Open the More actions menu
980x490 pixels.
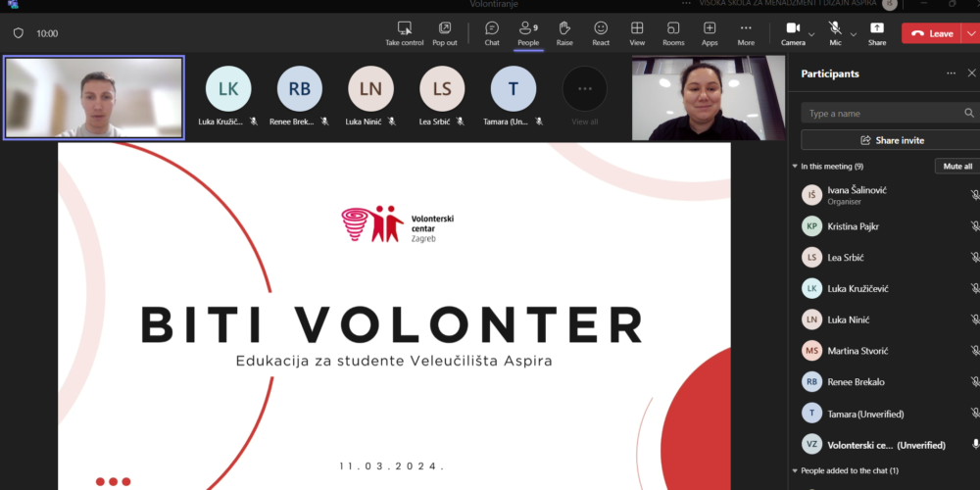(746, 32)
